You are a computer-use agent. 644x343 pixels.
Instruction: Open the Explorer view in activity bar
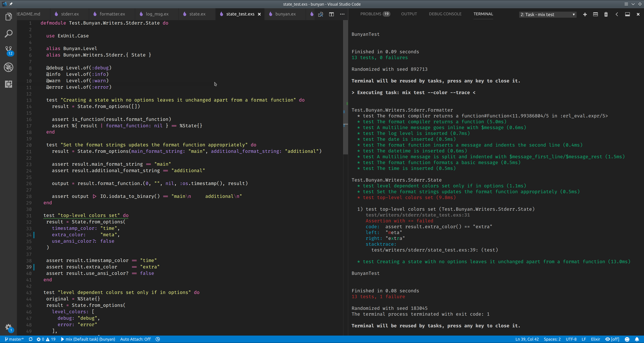(x=8, y=17)
